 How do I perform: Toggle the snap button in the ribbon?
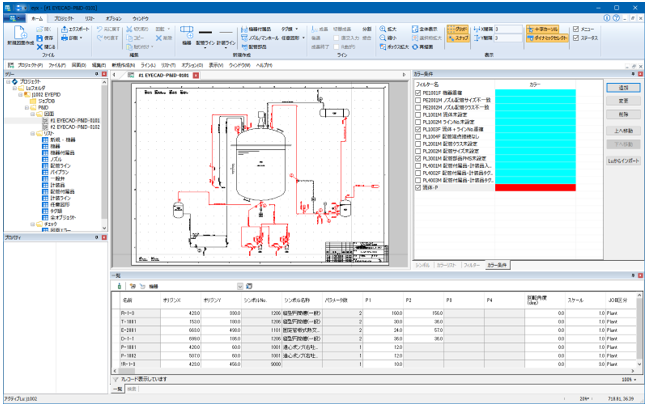pos(458,38)
